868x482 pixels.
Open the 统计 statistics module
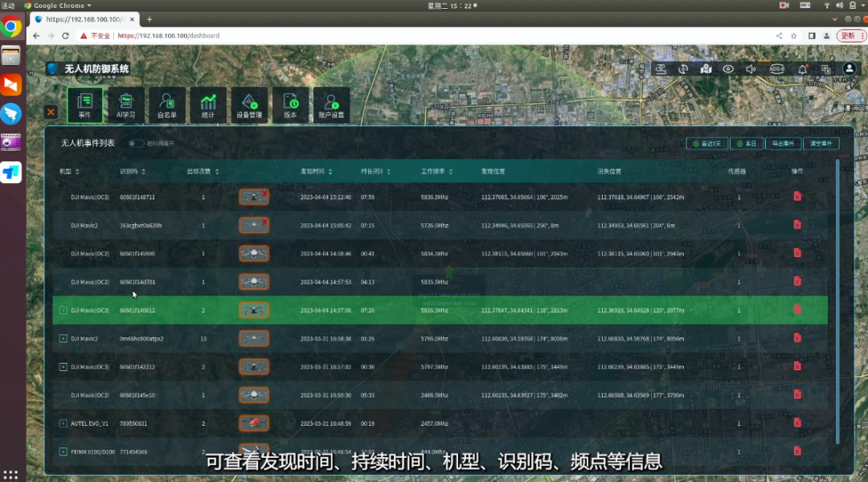pos(208,104)
